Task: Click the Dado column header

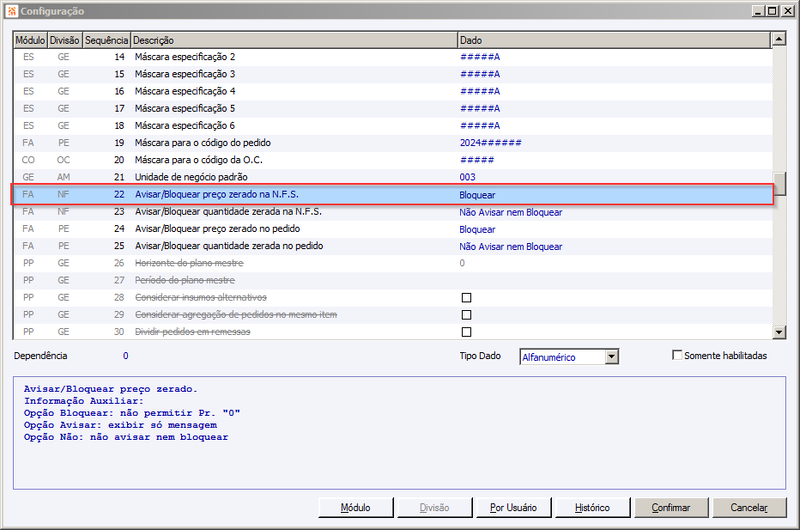Action: click(614, 40)
